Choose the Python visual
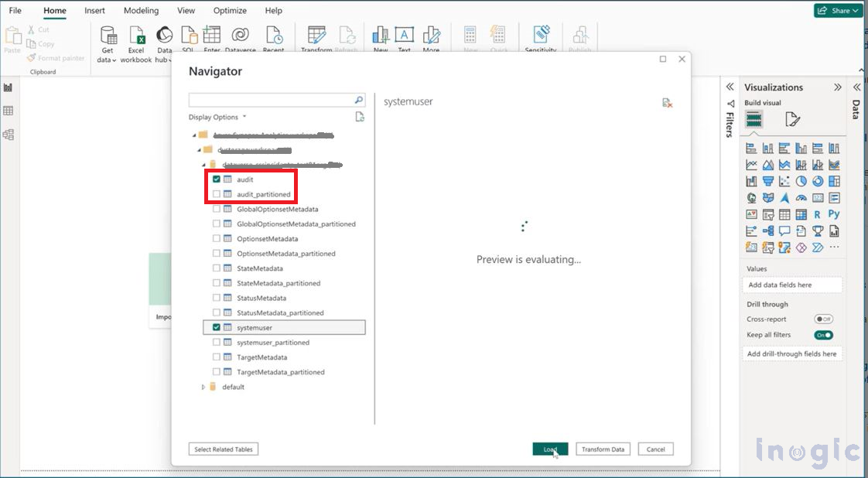Viewport: 868px width, 478px height. click(x=834, y=214)
